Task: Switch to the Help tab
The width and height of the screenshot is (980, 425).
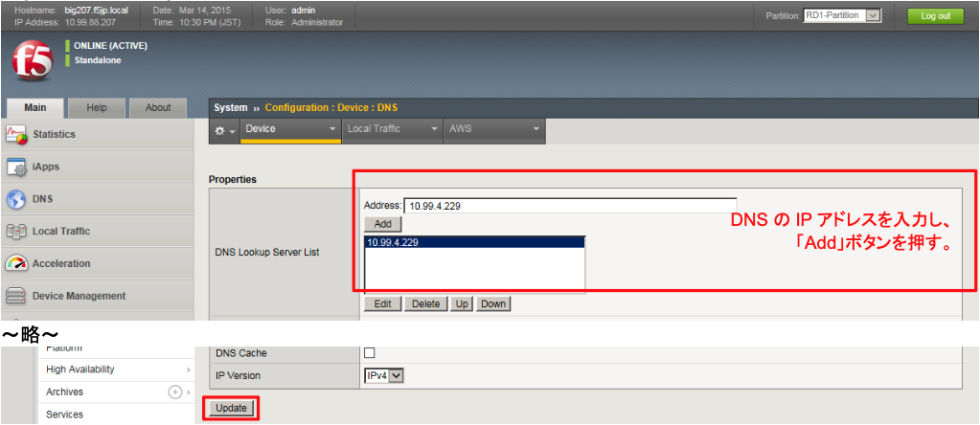Action: pyautogui.click(x=97, y=107)
